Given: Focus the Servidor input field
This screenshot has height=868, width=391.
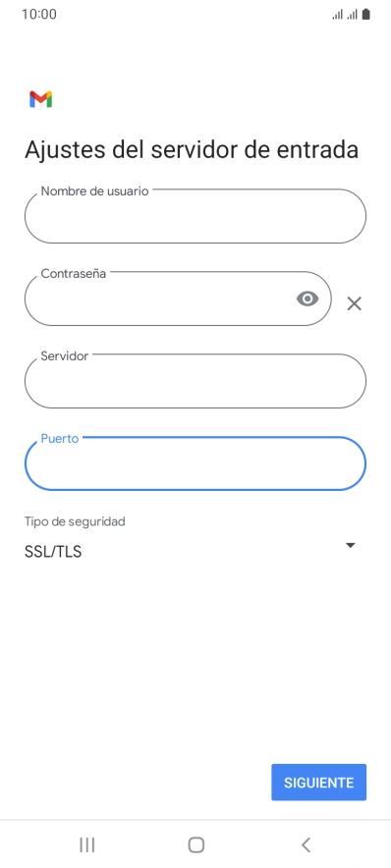Looking at the screenshot, I should pyautogui.click(x=195, y=381).
